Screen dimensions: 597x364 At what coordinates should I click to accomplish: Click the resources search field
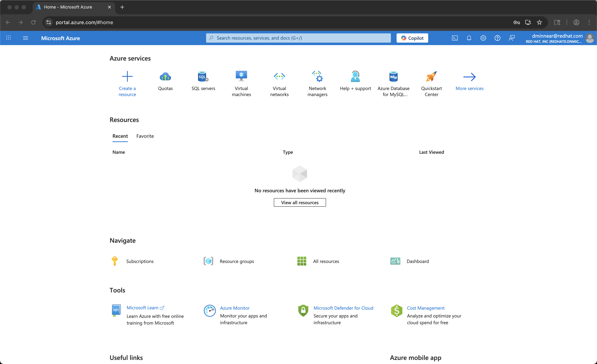298,38
